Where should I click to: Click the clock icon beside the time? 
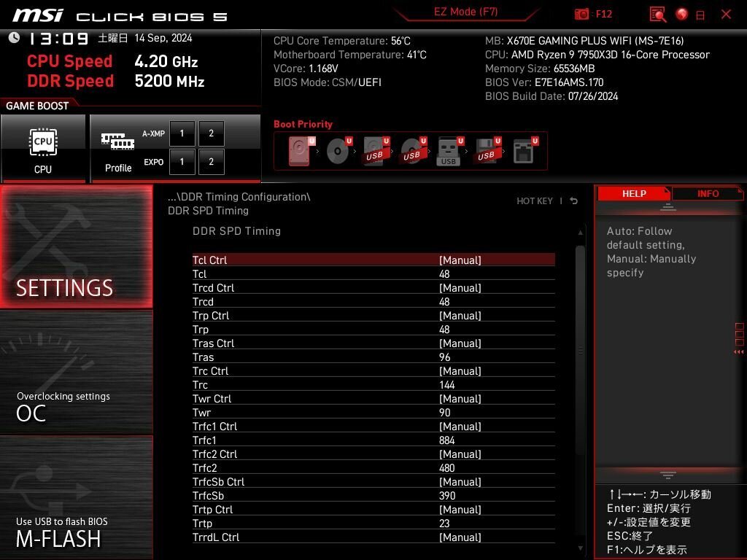(15, 38)
